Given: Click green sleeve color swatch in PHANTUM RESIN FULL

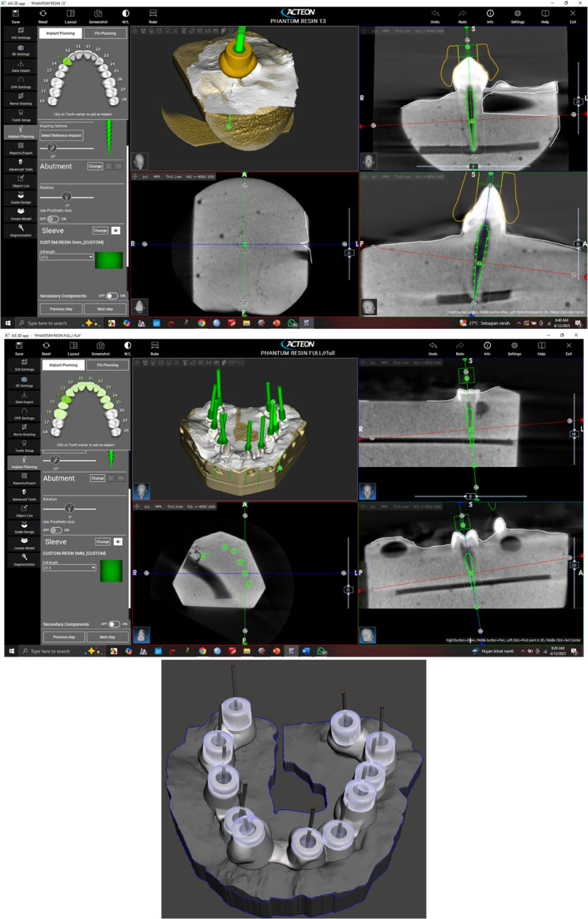Looking at the screenshot, I should [111, 571].
